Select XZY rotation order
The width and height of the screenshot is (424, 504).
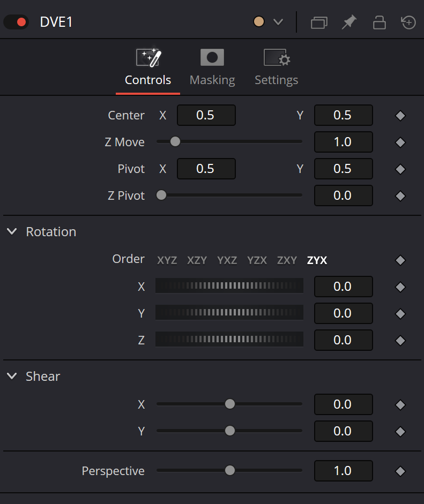197,260
